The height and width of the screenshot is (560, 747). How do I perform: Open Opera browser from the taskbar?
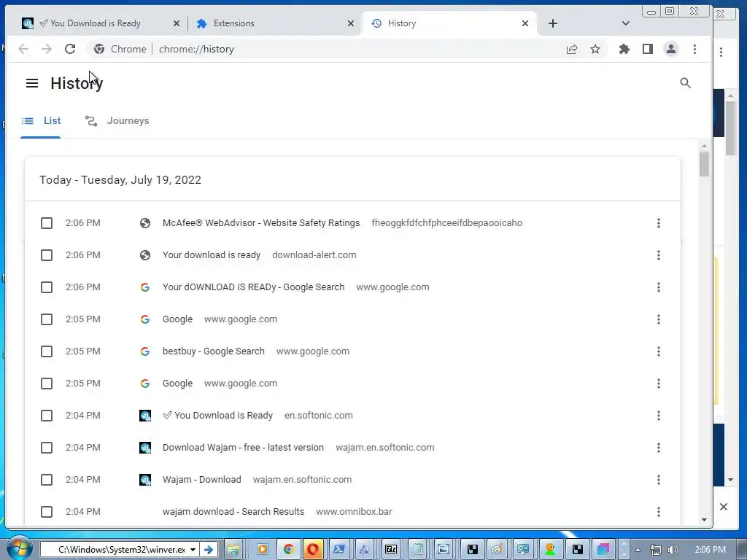(x=313, y=550)
